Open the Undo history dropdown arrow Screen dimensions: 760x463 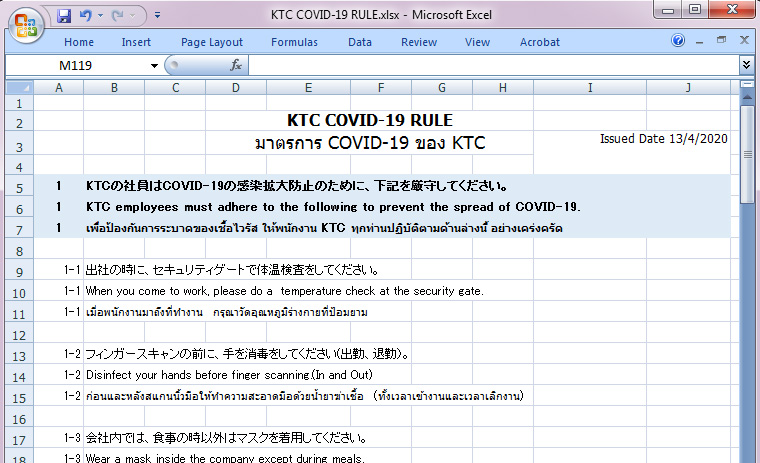100,16
